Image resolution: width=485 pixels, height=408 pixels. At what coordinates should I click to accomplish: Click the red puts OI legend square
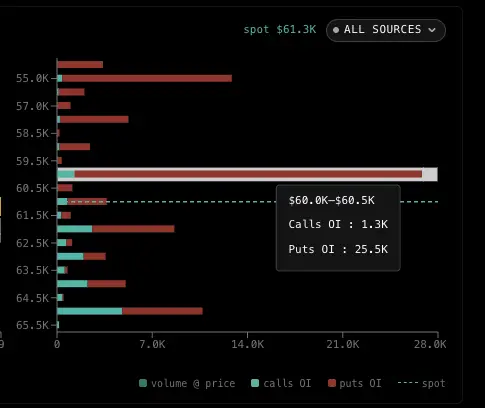click(332, 383)
